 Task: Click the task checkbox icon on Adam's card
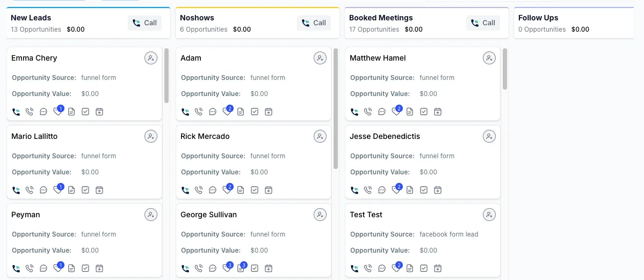pos(255,112)
